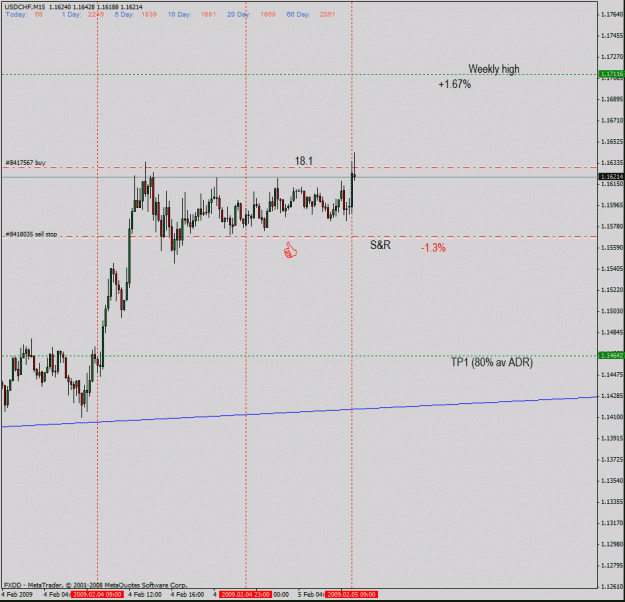Click the 4 Feb 12:00 time label

click(145, 594)
